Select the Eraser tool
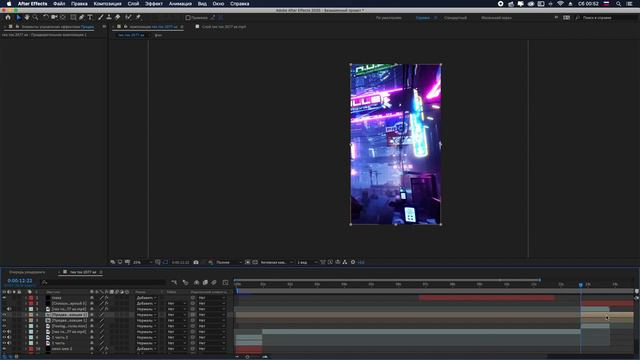 point(118,18)
